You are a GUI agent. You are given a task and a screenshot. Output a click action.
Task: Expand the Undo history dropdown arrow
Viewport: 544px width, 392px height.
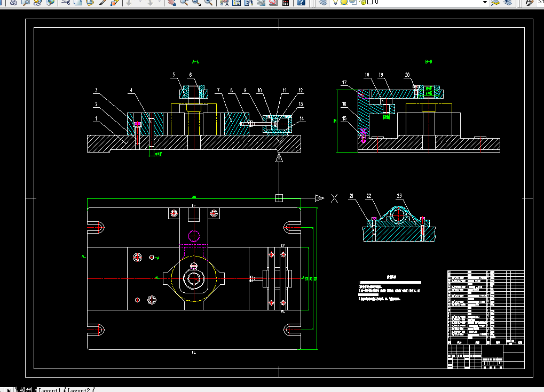pyautogui.click(x=140, y=2)
